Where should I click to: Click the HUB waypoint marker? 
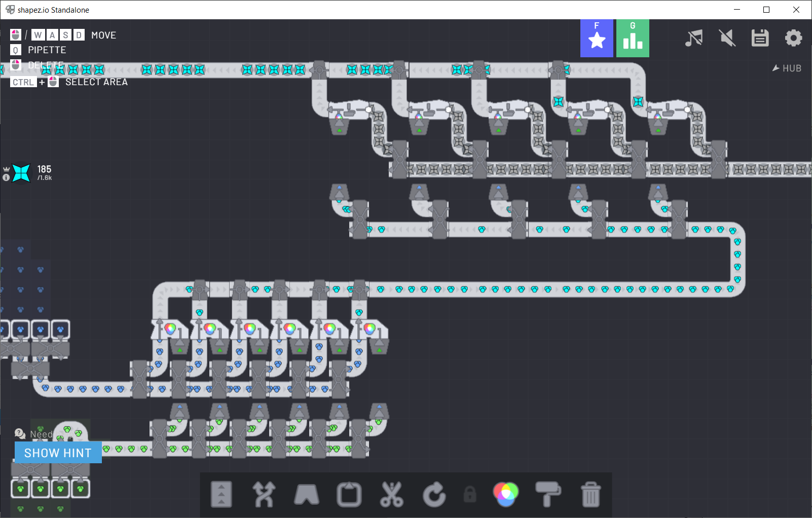coord(787,68)
